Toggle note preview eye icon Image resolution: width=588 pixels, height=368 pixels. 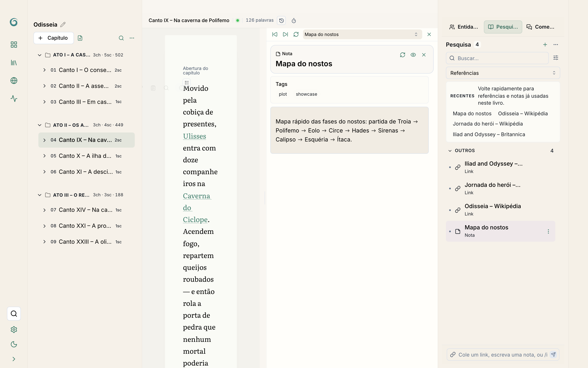pyautogui.click(x=413, y=55)
